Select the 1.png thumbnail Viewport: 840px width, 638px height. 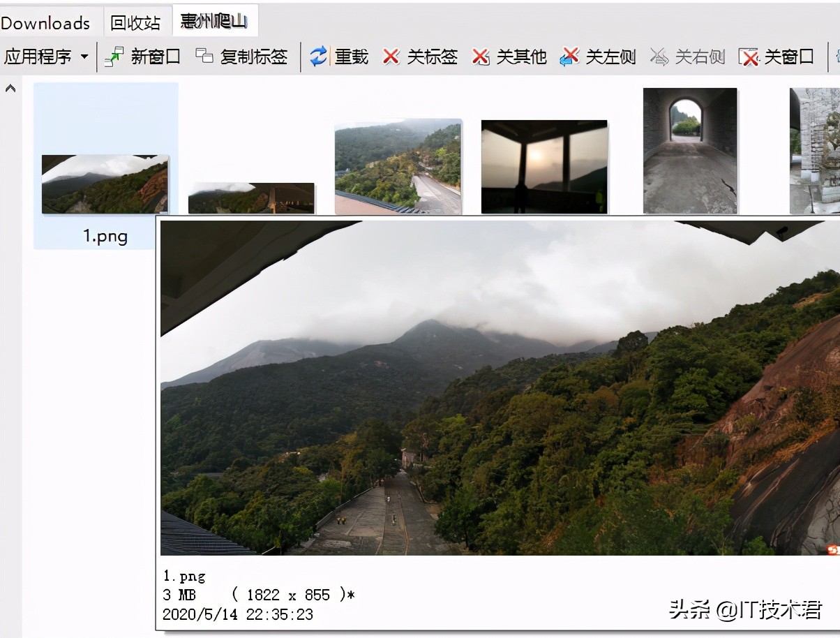(x=105, y=184)
